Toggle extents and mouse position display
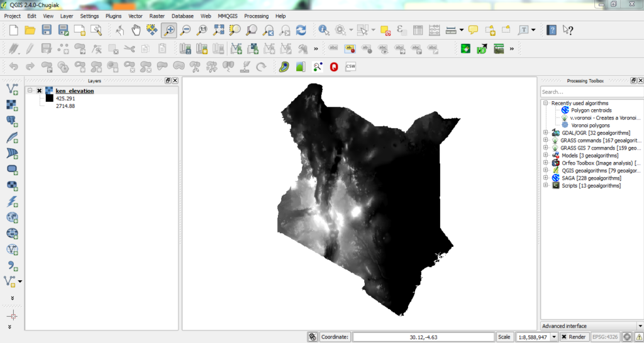 click(313, 337)
